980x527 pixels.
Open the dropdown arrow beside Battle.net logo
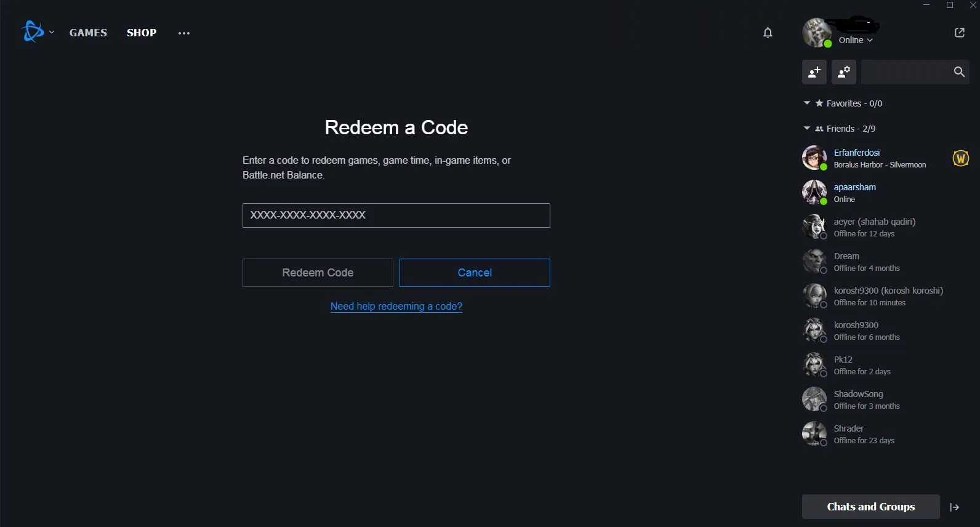[x=52, y=32]
